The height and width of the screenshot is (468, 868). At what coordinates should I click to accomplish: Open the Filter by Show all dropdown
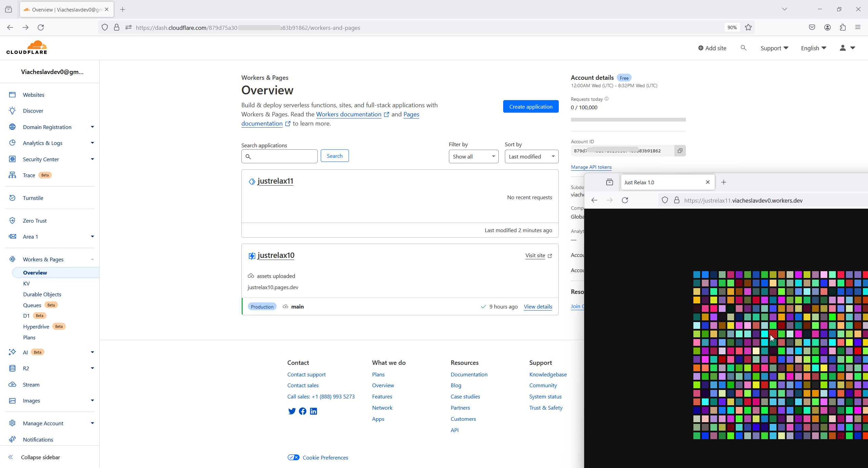473,156
